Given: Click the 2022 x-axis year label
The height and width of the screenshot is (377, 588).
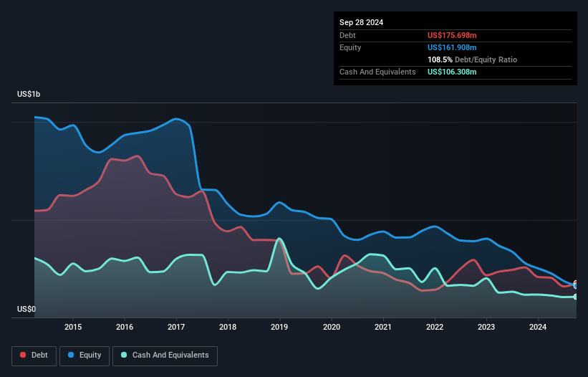Looking at the screenshot, I should coord(435,327).
